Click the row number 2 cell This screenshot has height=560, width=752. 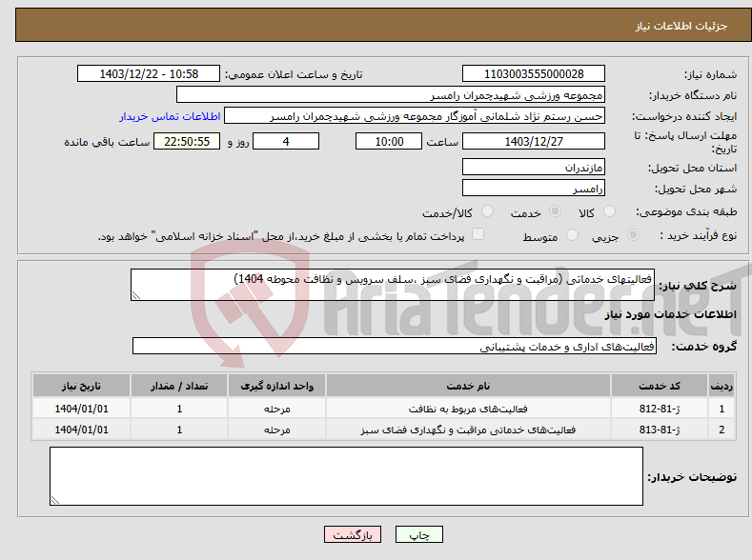pos(722,430)
